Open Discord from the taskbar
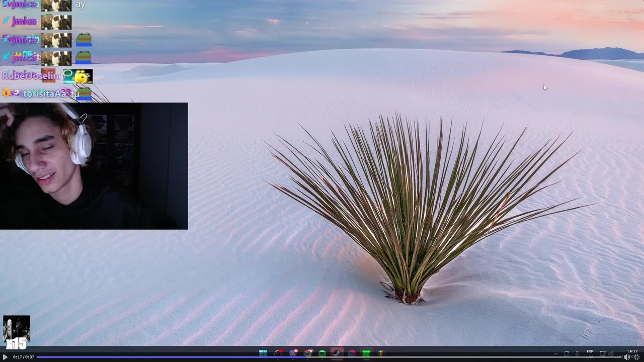The image size is (644, 362). pyautogui.click(x=293, y=353)
